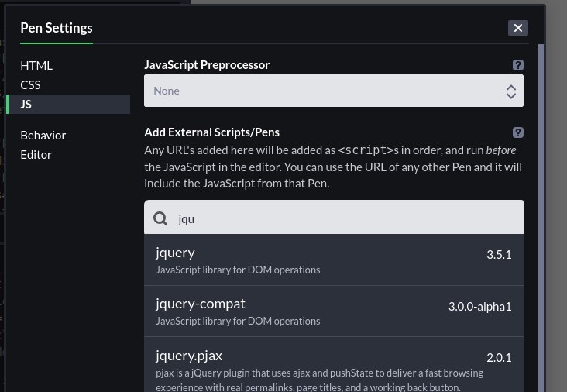Click the dialog's vertical scrollbar

tap(541, 218)
